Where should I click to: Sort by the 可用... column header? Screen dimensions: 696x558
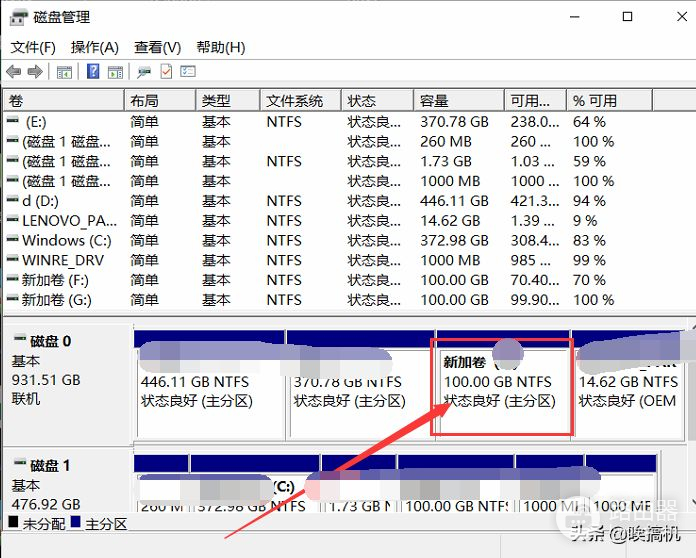(535, 101)
